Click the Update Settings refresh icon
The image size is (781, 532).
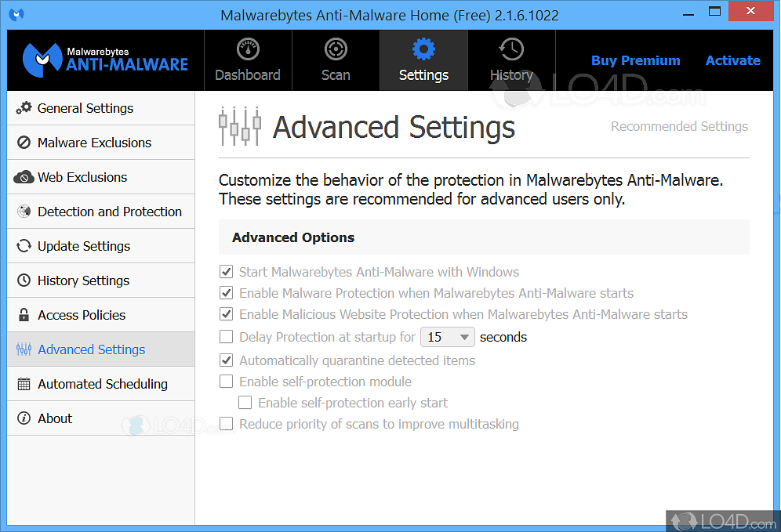[24, 246]
